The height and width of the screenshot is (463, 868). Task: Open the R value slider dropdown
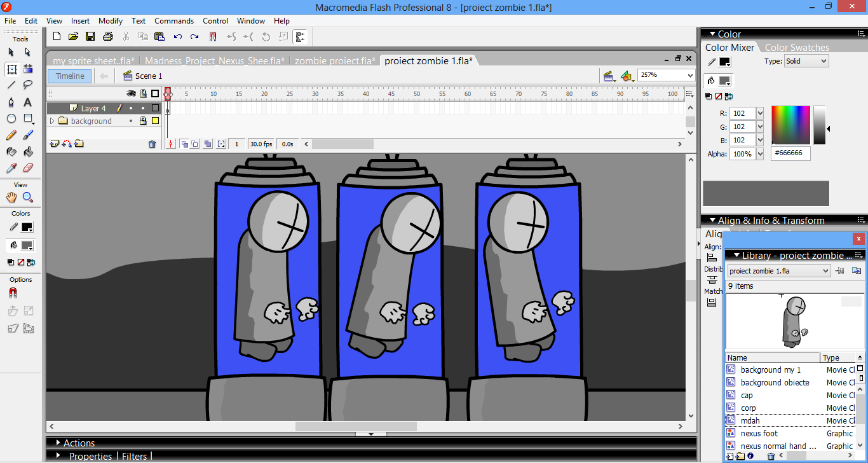759,113
